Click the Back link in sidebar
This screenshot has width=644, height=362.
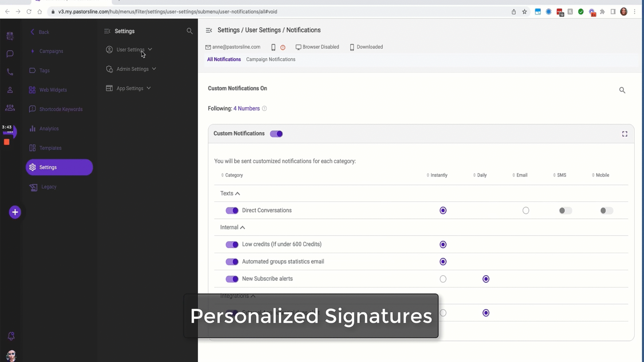point(40,32)
